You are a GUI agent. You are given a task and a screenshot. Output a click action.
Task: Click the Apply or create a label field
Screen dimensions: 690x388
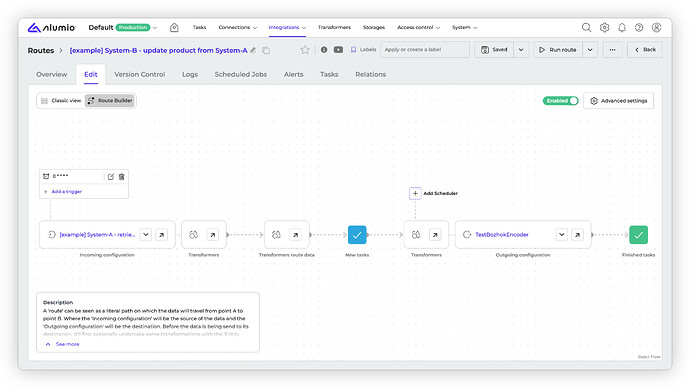425,50
